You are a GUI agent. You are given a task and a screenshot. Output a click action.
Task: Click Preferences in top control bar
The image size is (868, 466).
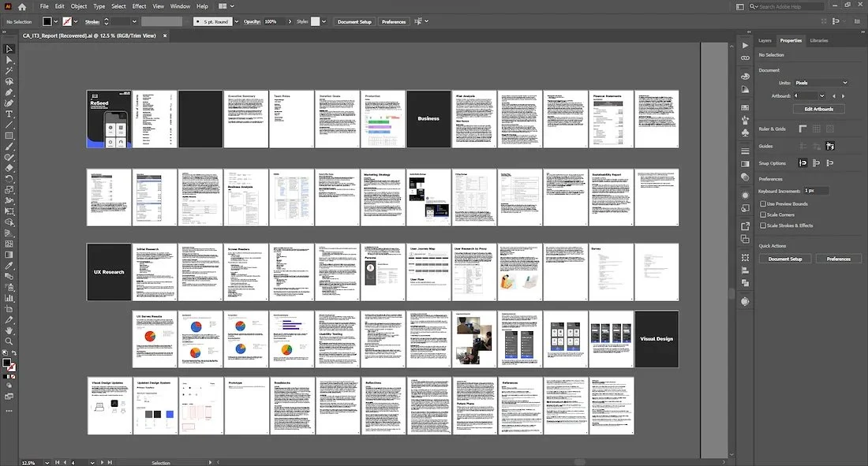[x=394, y=21]
